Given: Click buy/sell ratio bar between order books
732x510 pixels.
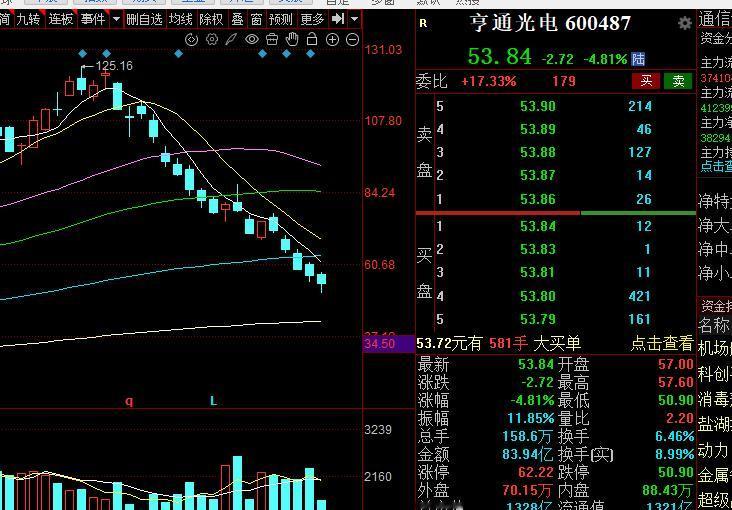Looking at the screenshot, I should 556,213.
